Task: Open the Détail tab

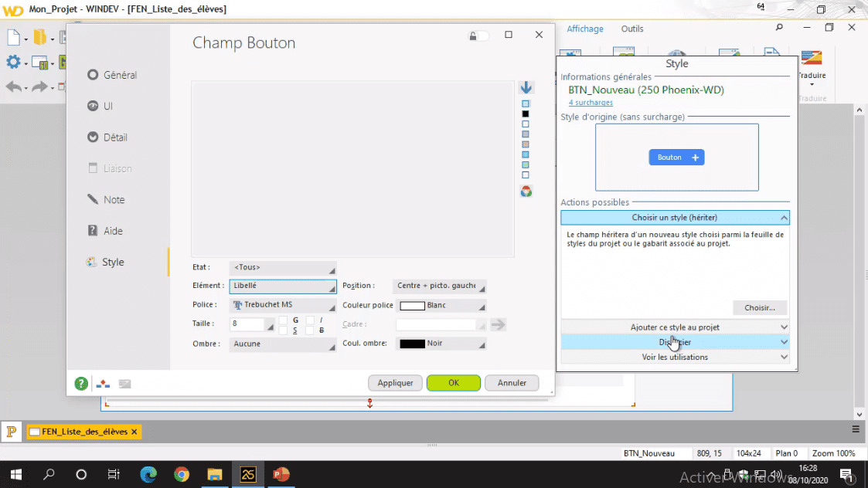Action: click(x=108, y=137)
